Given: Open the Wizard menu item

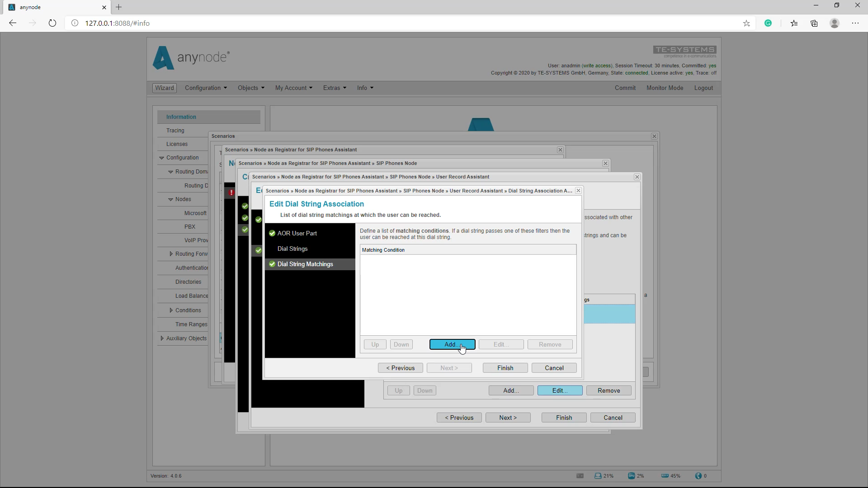Looking at the screenshot, I should (164, 88).
